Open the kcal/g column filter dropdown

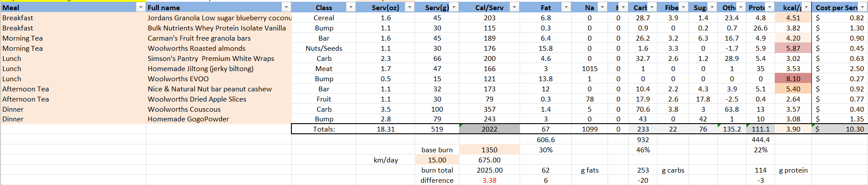pyautogui.click(x=806, y=8)
